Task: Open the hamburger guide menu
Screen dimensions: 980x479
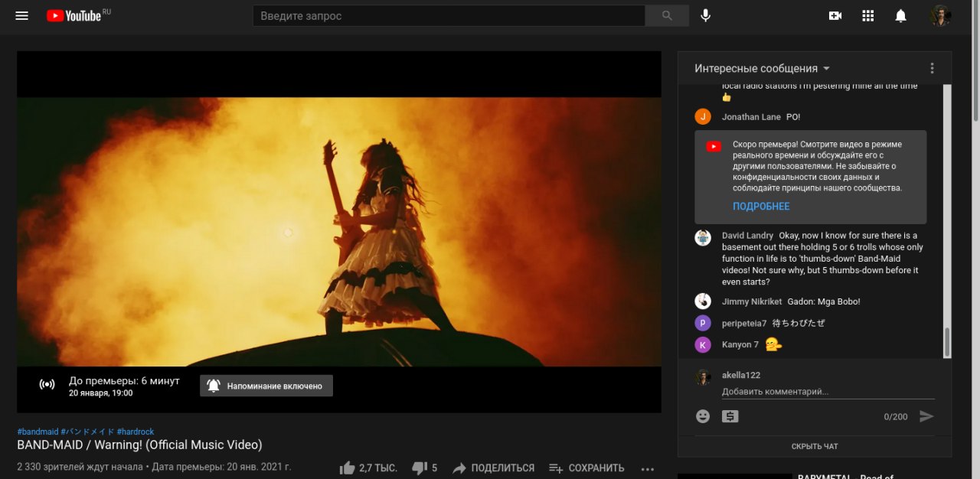Action: click(x=21, y=15)
